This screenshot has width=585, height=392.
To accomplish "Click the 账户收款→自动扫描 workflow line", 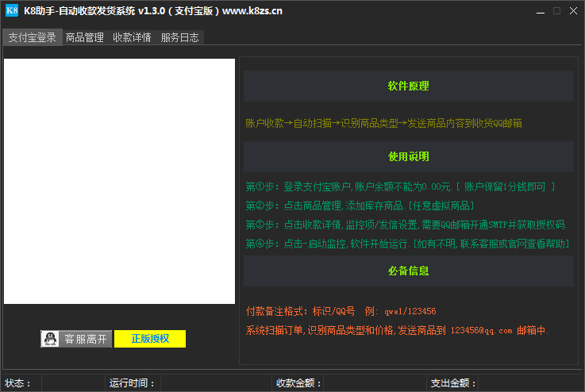I will 383,124.
